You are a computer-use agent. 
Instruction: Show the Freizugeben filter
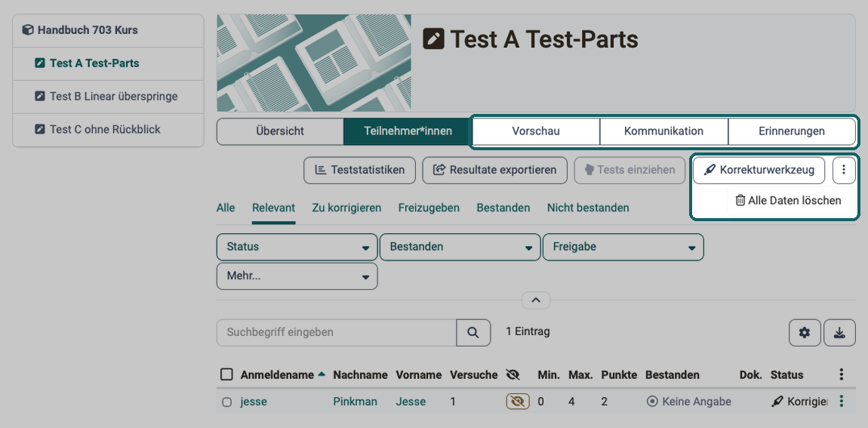(x=429, y=208)
